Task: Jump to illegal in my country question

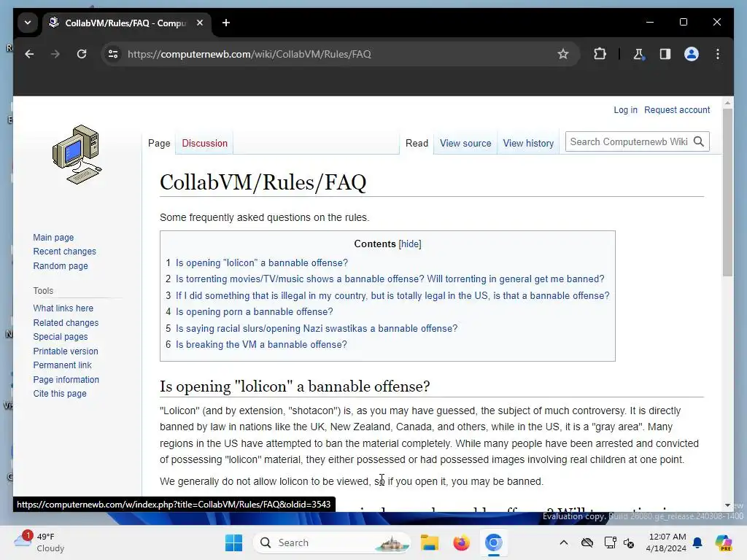Action: point(392,296)
